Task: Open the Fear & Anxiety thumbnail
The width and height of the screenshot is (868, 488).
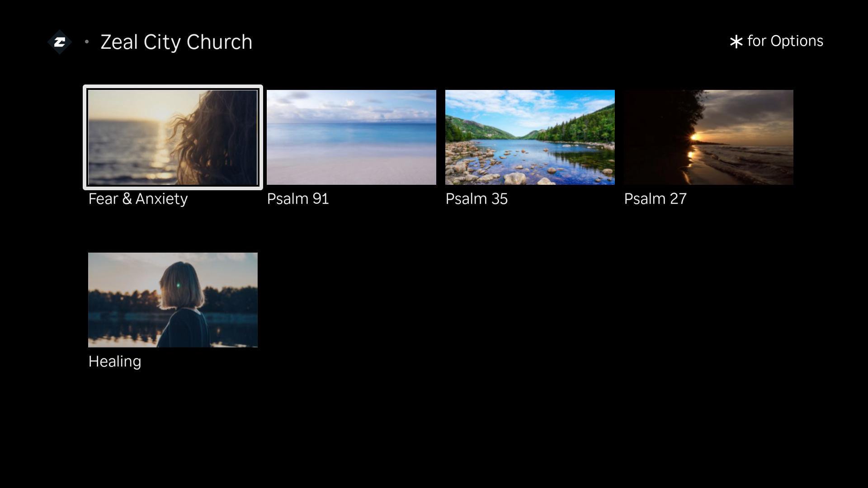Action: pyautogui.click(x=173, y=137)
